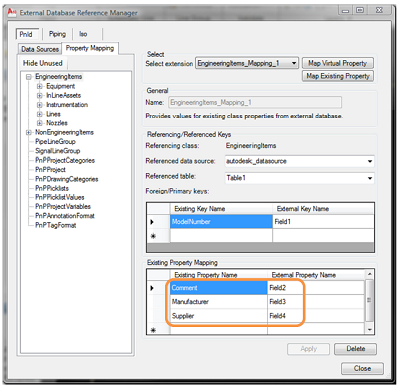
Task: Open the Referenced data source dropdown
Action: [x=299, y=161]
